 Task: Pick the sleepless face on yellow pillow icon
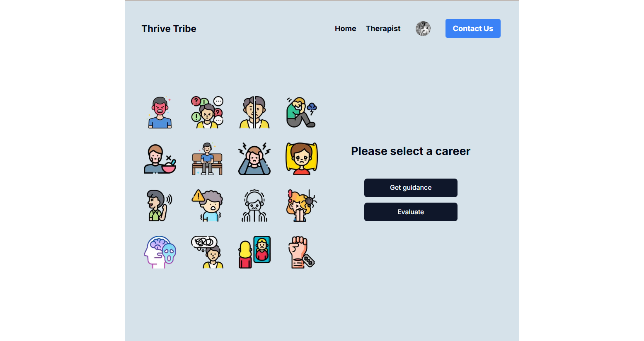point(302,159)
